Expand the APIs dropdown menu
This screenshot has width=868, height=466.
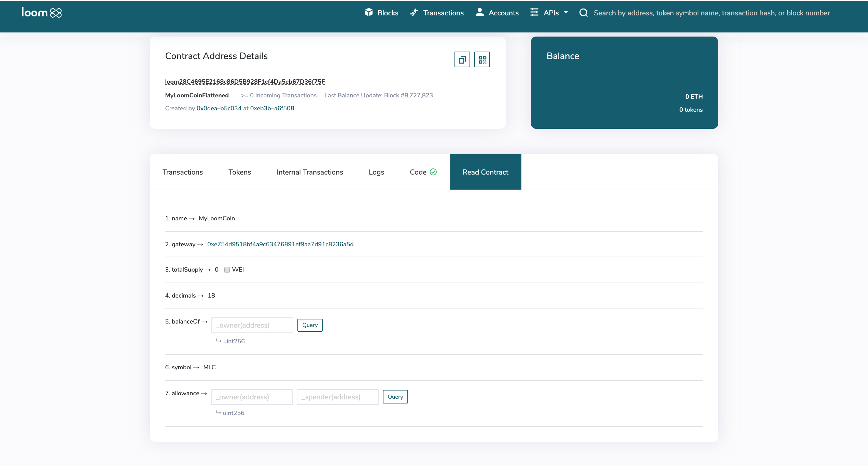[x=549, y=13]
